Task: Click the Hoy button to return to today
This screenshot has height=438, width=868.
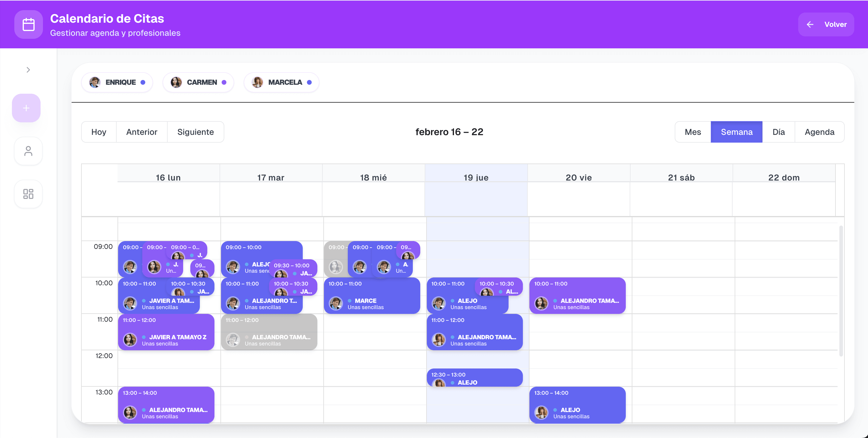Action: point(99,132)
